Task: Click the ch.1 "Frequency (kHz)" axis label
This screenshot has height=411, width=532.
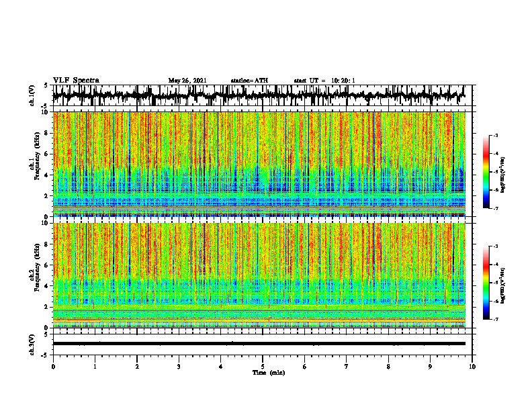Action: 38,156
